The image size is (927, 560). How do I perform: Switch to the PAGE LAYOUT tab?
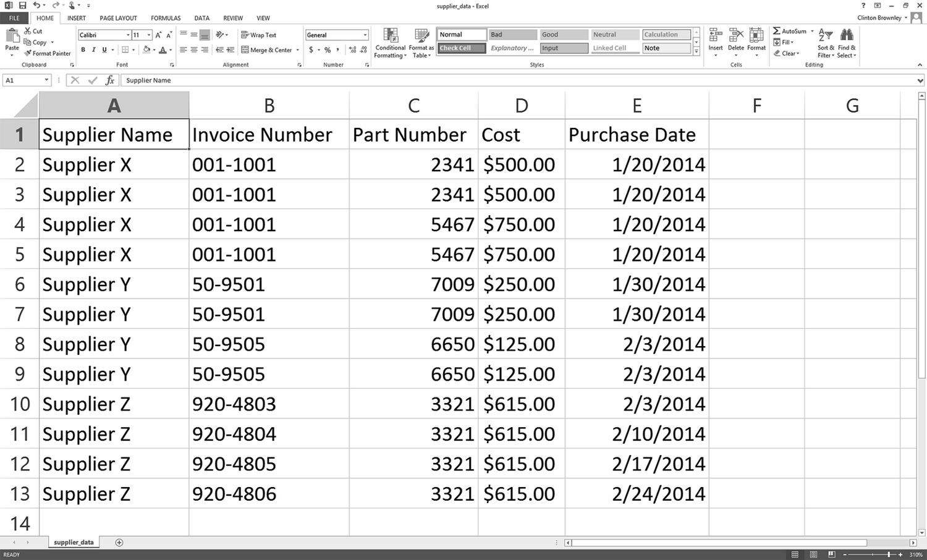point(119,18)
